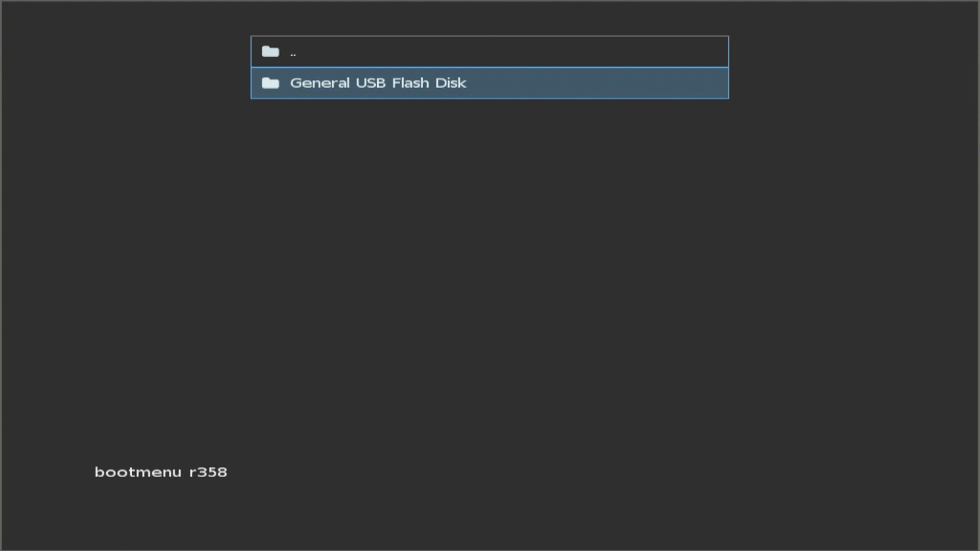
Task: Click the '..' text label
Action: [x=293, y=53]
